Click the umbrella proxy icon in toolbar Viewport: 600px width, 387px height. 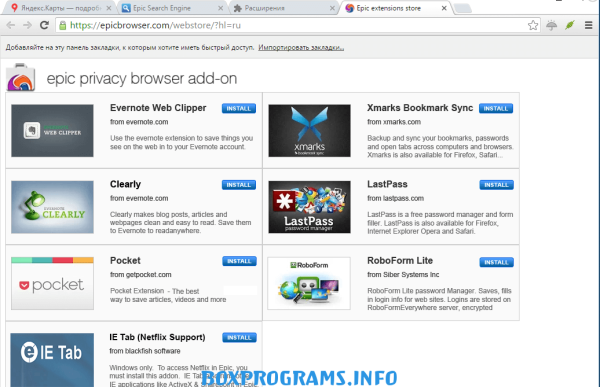pos(551,25)
